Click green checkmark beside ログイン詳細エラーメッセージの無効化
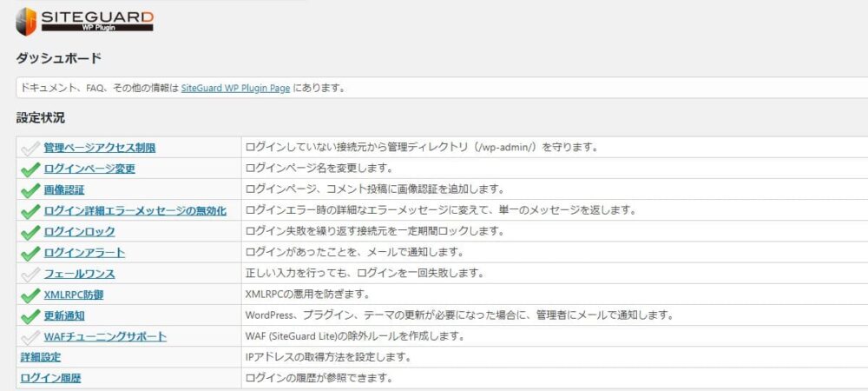The width and height of the screenshot is (868, 391). (30, 211)
